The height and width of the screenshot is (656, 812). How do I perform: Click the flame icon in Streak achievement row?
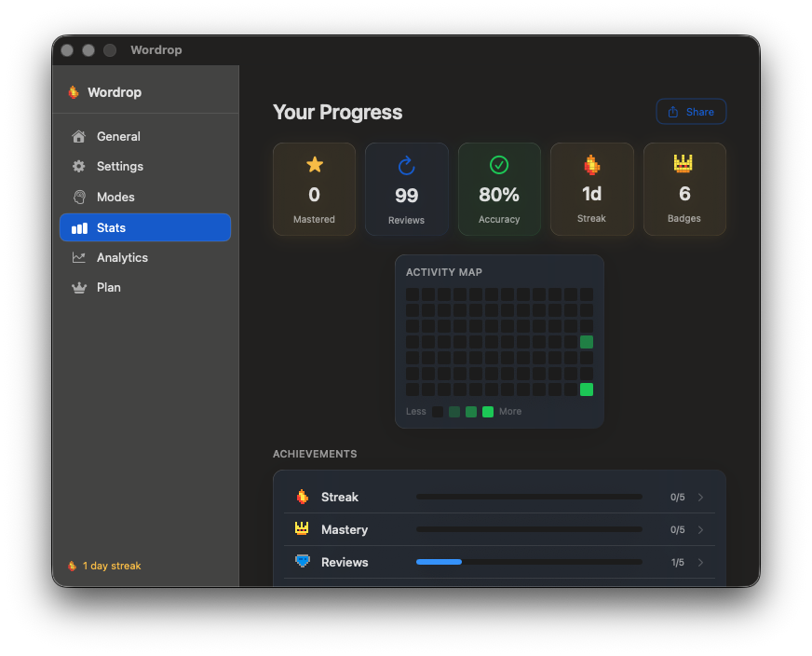point(303,497)
